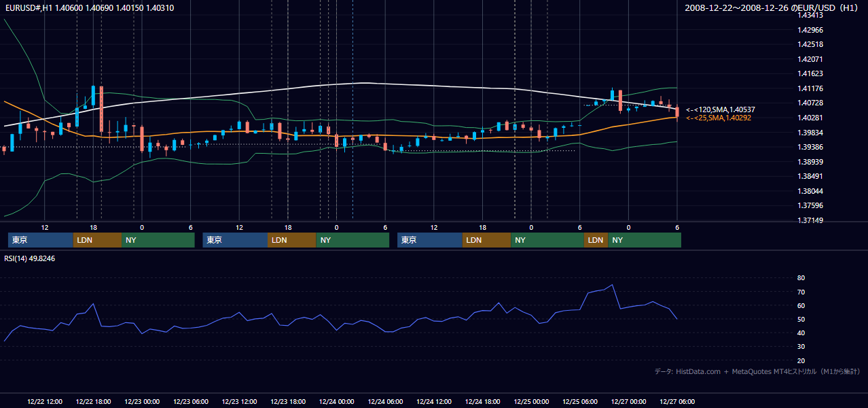Viewport: 868px width, 408px height.
Task: Click the 1.41176 price axis value
Action: tap(810, 88)
